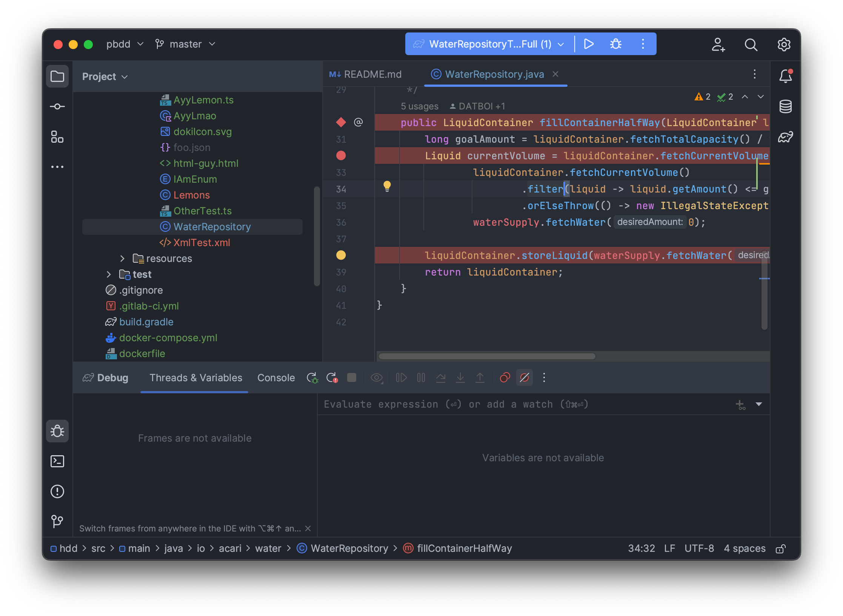
Task: Toggle the breakpoint on line 32
Action: [x=341, y=156]
